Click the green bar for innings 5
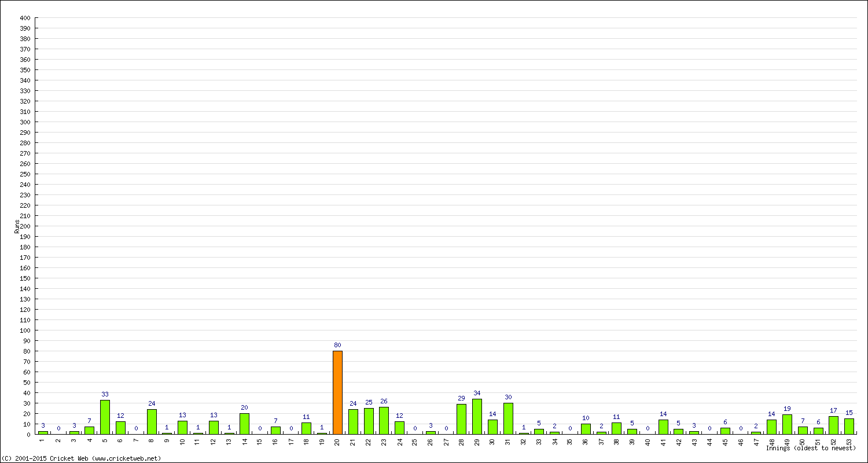 point(105,417)
